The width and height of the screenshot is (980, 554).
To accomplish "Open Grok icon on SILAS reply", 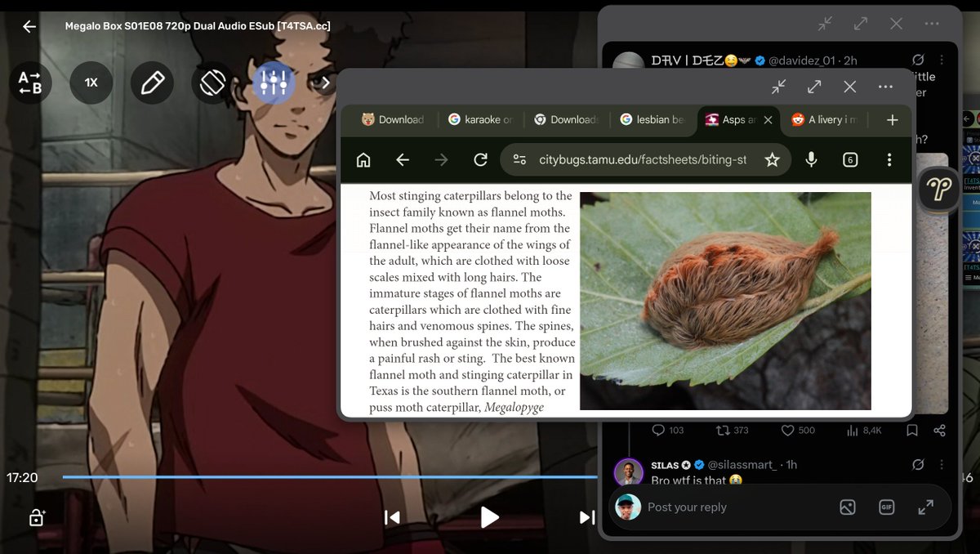I will (x=918, y=465).
